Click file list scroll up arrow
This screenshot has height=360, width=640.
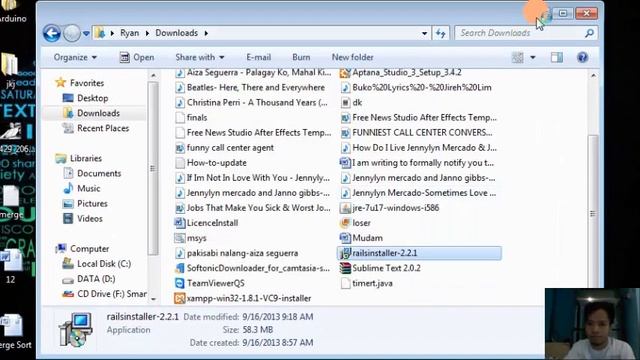[593, 76]
